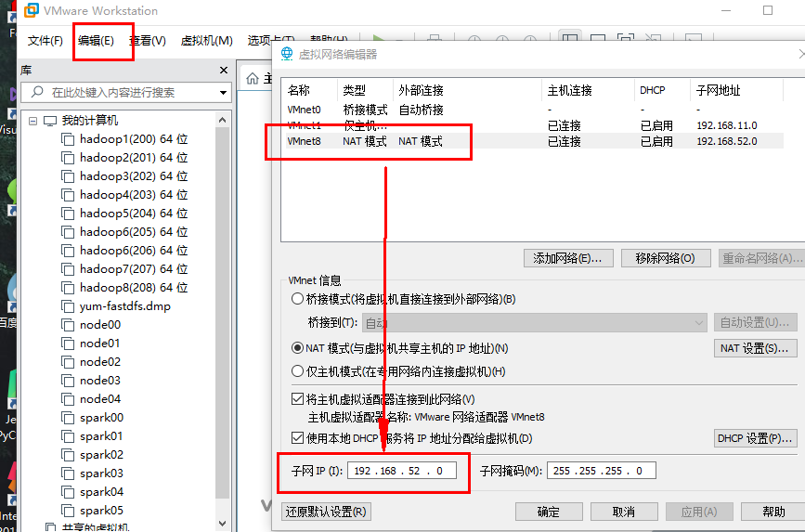Click the VM icon beside spark04
The width and height of the screenshot is (805, 532).
coord(68,492)
